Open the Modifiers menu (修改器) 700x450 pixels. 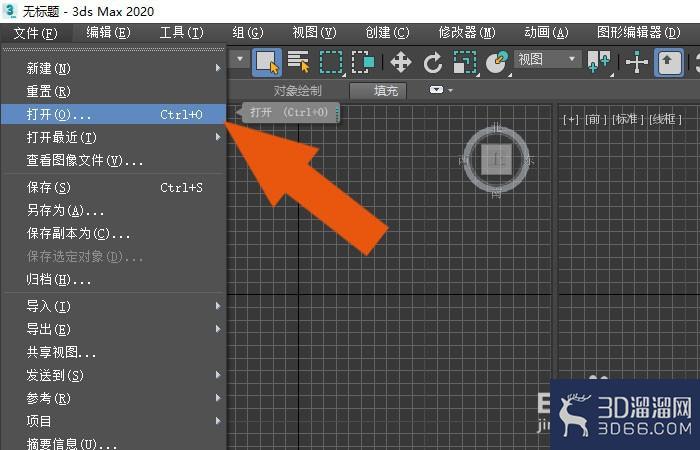point(467,33)
